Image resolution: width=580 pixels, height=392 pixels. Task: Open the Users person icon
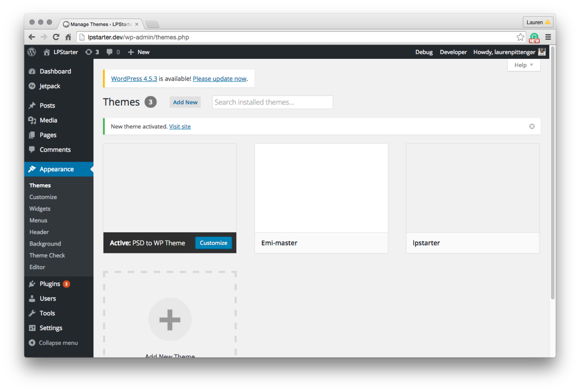click(32, 298)
